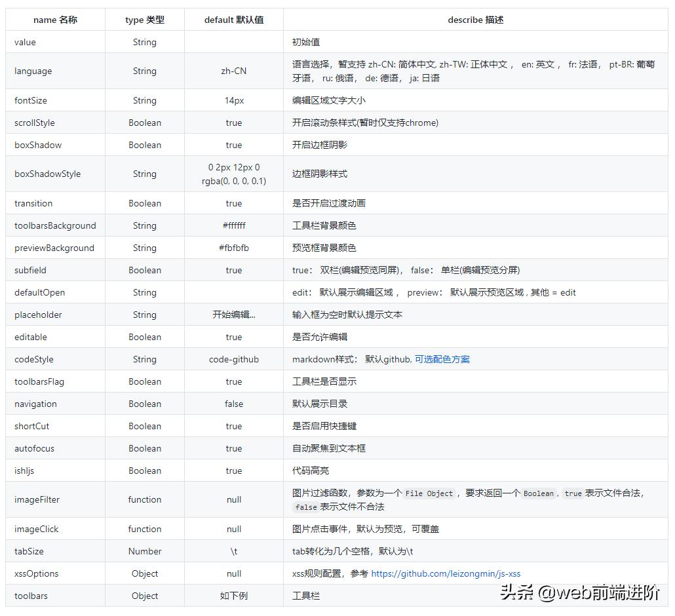Image resolution: width=675 pixels, height=616 pixels.
Task: Click the '#ffffff' default value for toolbarsBackground
Action: tap(233, 225)
